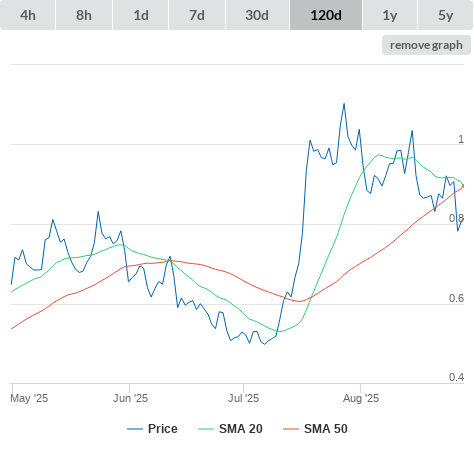The height and width of the screenshot is (455, 474).
Task: Select the 5y time range tab
Action: [445, 15]
